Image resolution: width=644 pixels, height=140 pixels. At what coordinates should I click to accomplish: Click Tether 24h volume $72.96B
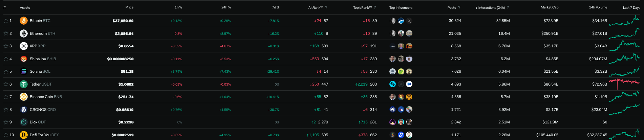pyautogui.click(x=599, y=84)
